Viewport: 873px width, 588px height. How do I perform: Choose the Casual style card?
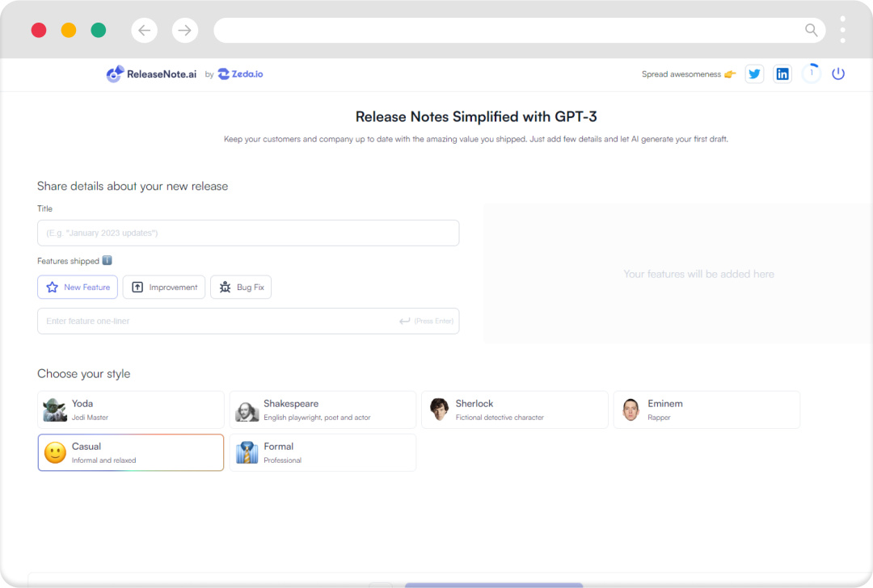coord(131,453)
